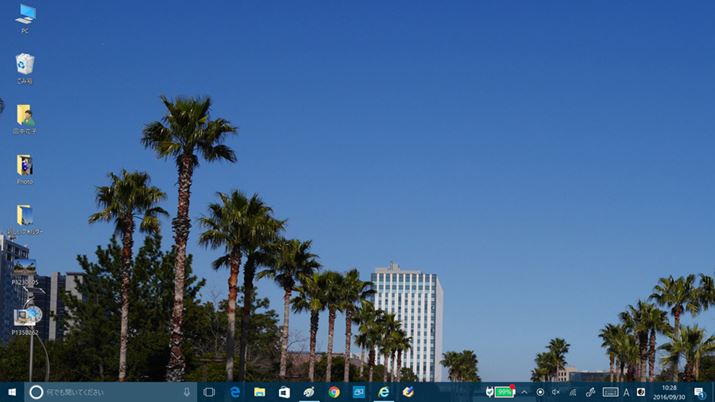
Task: Open the Windows Store taskbar icon
Action: pos(284,392)
